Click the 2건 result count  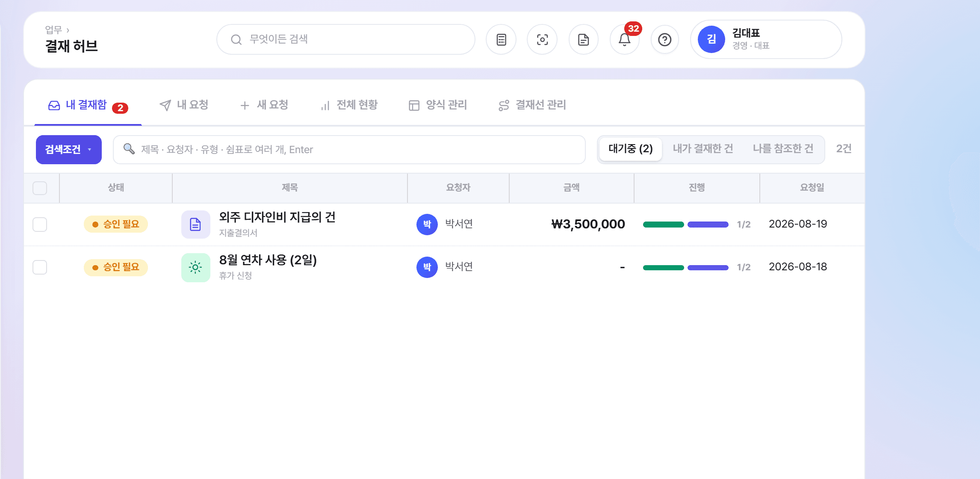(x=844, y=149)
